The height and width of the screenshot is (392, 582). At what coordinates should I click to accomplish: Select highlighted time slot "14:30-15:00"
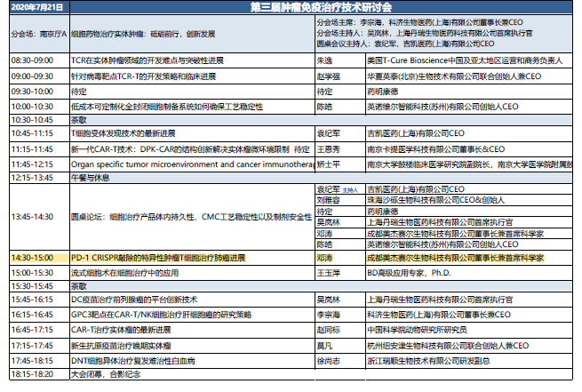[x=32, y=258]
